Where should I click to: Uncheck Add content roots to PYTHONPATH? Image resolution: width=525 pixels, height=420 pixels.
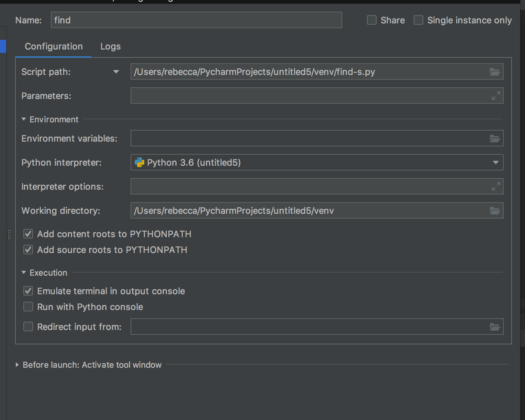click(28, 234)
